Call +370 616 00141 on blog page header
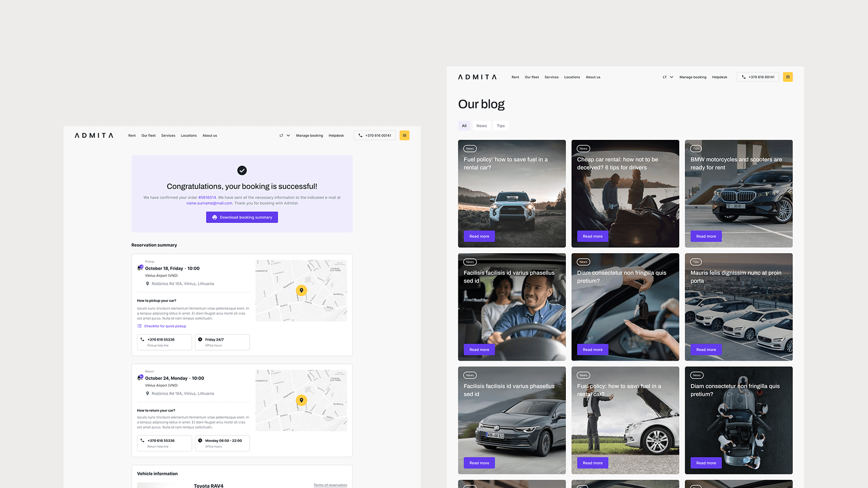 758,77
